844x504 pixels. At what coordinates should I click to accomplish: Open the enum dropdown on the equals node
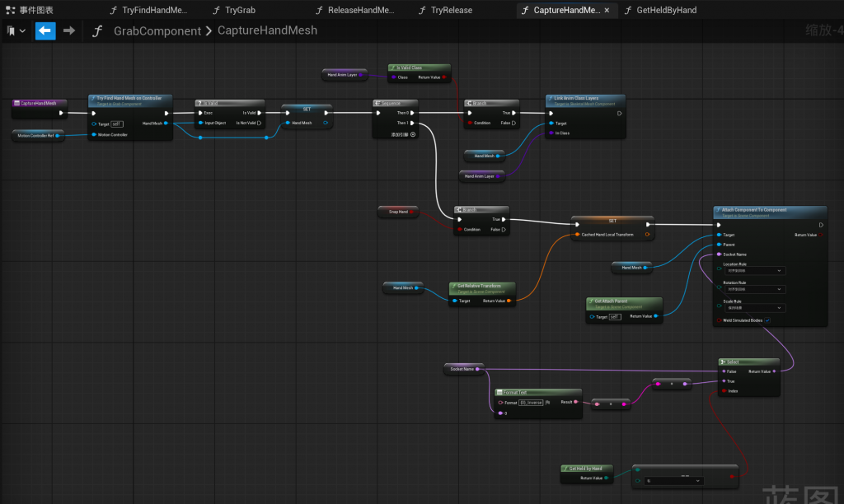(x=673, y=480)
